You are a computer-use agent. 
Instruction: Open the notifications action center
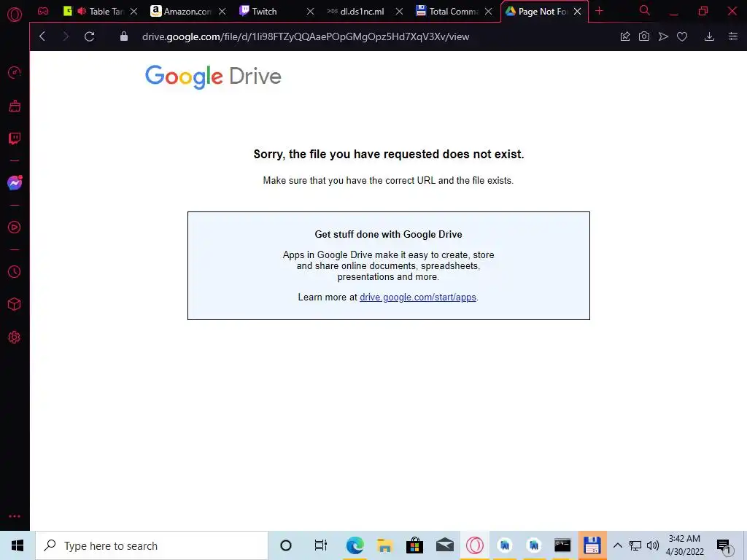click(724, 545)
